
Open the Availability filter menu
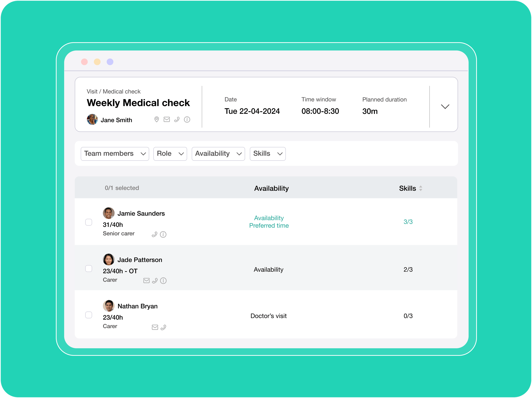pos(218,154)
